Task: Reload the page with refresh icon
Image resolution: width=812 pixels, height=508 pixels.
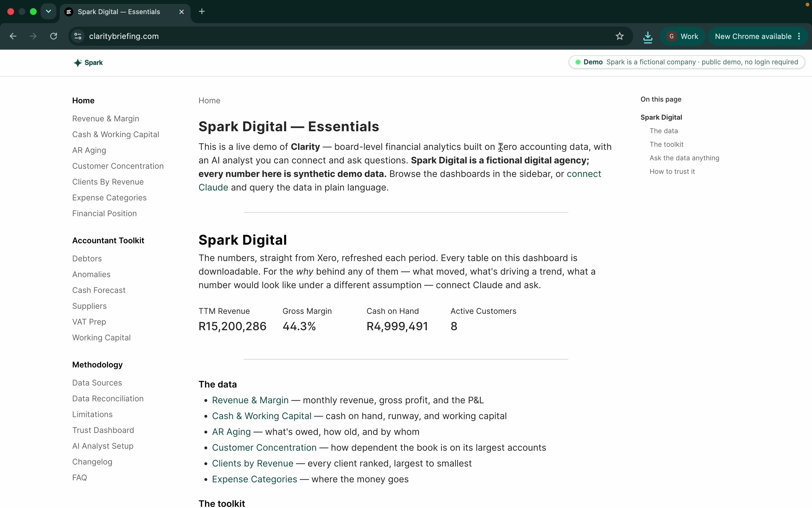Action: pyautogui.click(x=53, y=36)
